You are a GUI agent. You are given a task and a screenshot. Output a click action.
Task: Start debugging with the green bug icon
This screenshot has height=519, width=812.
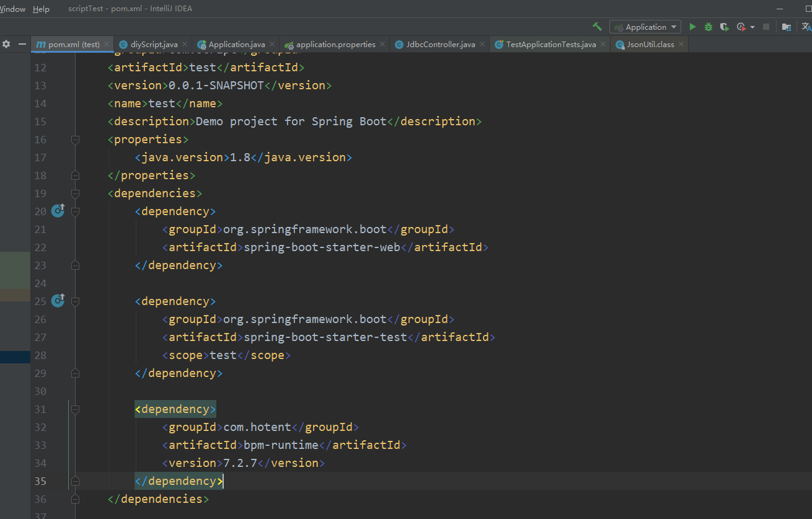[708, 27]
